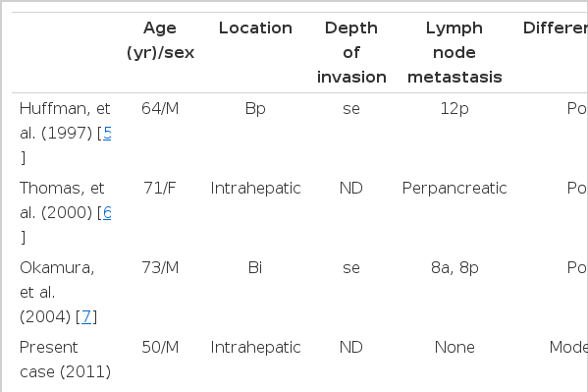Click the Lymph node metastasis header
The width and height of the screenshot is (588, 392).
click(454, 53)
